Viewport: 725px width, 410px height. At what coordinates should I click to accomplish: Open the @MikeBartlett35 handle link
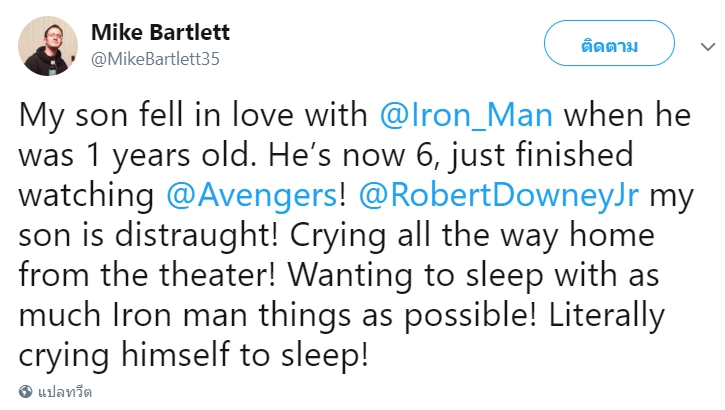pyautogui.click(x=155, y=59)
